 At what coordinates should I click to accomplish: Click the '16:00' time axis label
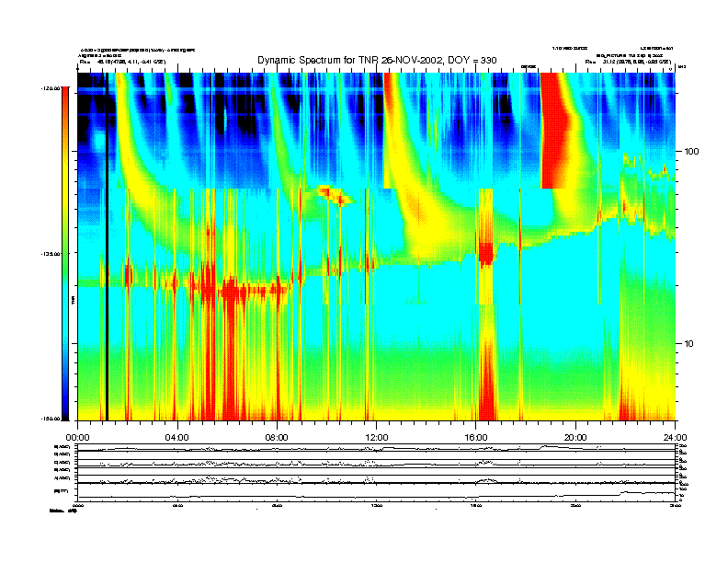point(476,438)
